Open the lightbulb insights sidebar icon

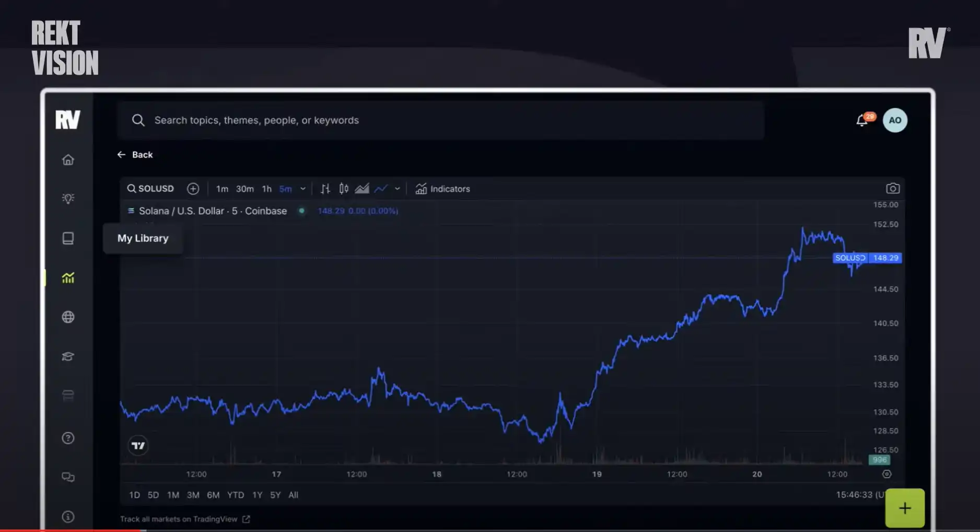[68, 199]
